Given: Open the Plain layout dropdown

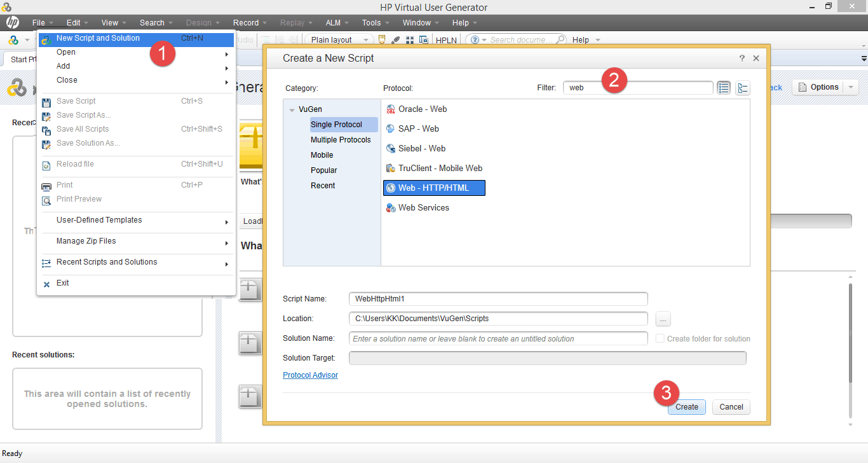Looking at the screenshot, I should click(339, 40).
